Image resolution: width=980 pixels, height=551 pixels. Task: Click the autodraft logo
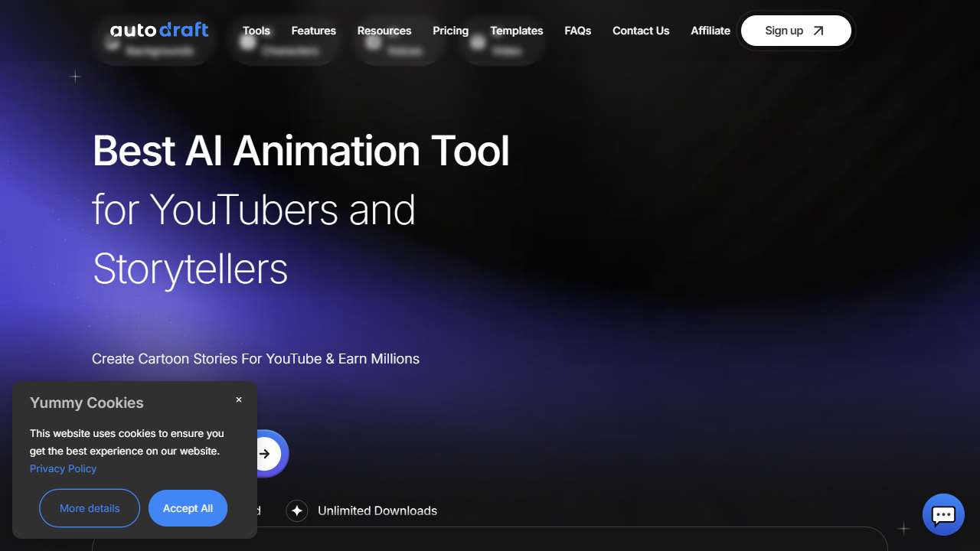(159, 31)
